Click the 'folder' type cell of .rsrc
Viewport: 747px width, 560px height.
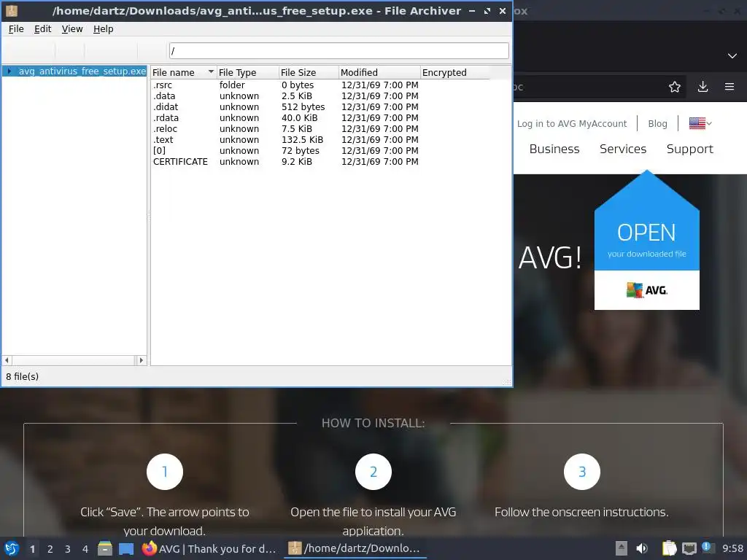click(232, 85)
